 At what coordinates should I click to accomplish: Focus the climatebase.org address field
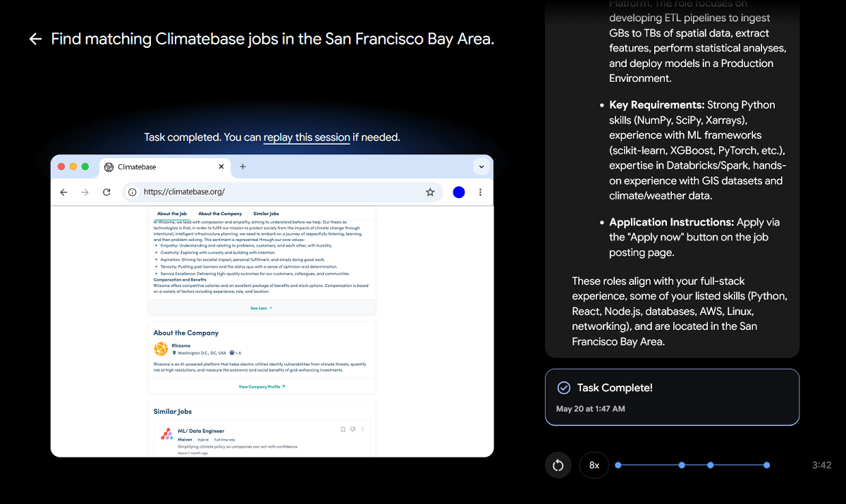pos(282,192)
